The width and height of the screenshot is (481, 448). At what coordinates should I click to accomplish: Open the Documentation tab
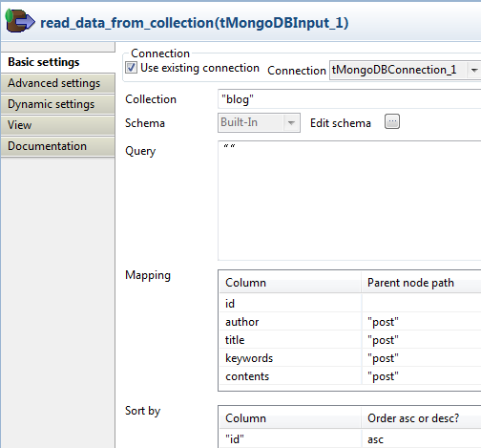coord(57,146)
